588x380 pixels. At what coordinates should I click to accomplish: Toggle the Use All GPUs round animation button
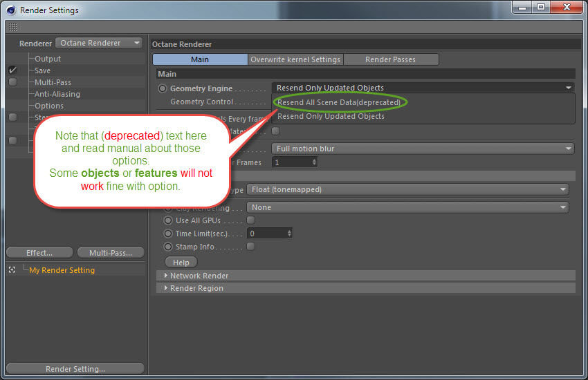pos(168,220)
